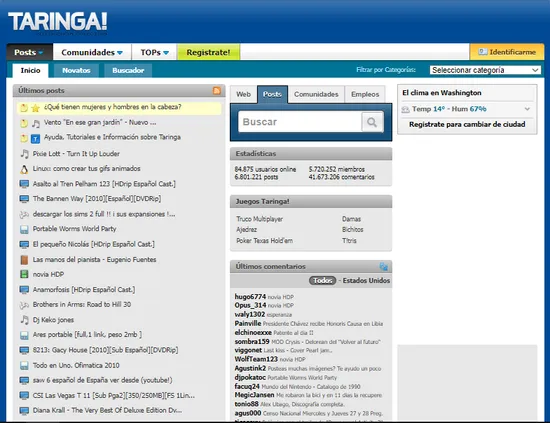Screen dimensions: 550x423
Task: Select the Comunidades search tab
Action: 316,94
